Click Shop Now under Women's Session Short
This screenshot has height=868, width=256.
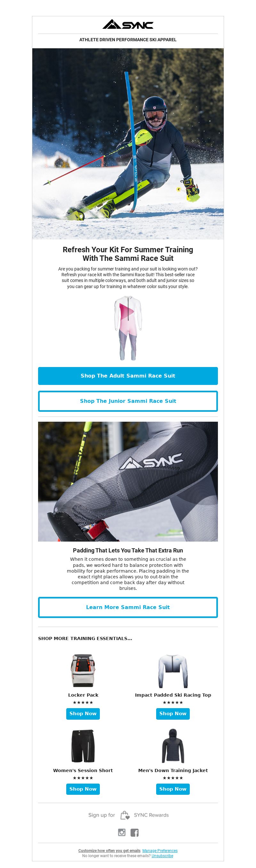(x=83, y=789)
